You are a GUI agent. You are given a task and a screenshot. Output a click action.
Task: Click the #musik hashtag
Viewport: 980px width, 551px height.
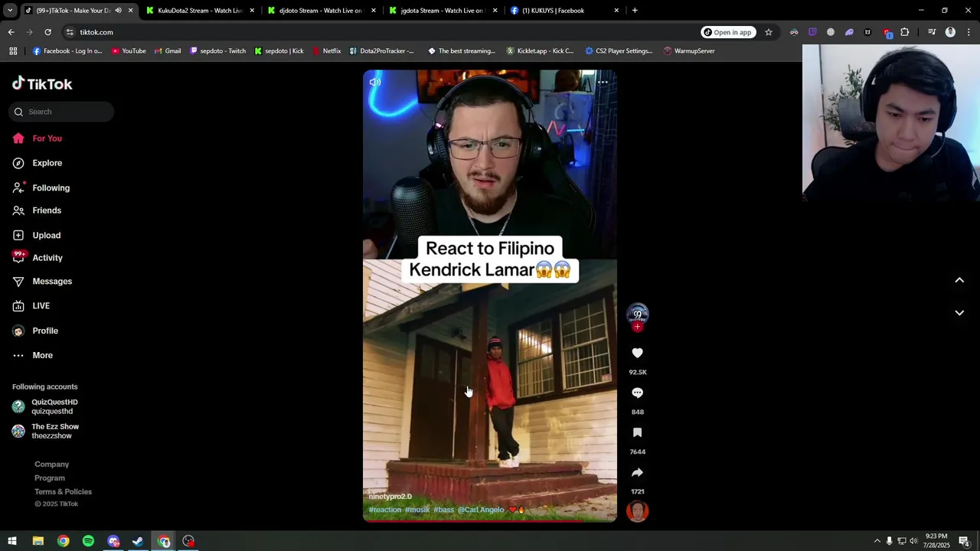click(417, 510)
